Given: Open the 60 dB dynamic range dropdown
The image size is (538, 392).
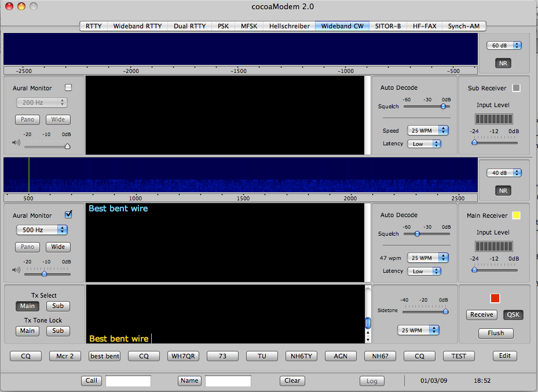Looking at the screenshot, I should (x=504, y=45).
